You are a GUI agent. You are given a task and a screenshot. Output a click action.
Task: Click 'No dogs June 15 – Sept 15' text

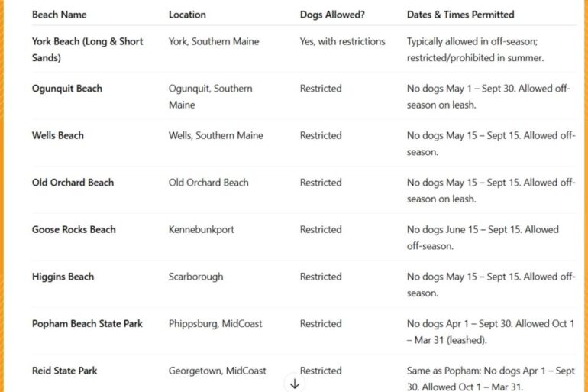click(x=464, y=229)
